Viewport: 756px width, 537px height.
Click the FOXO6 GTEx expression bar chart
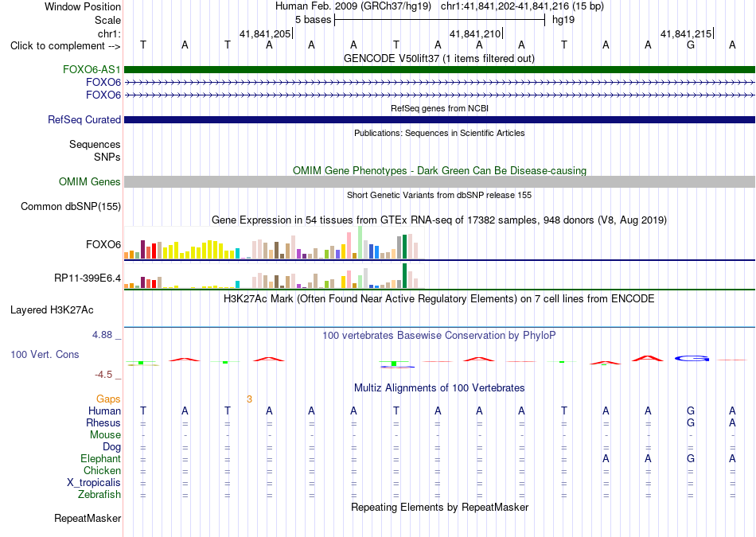point(274,243)
